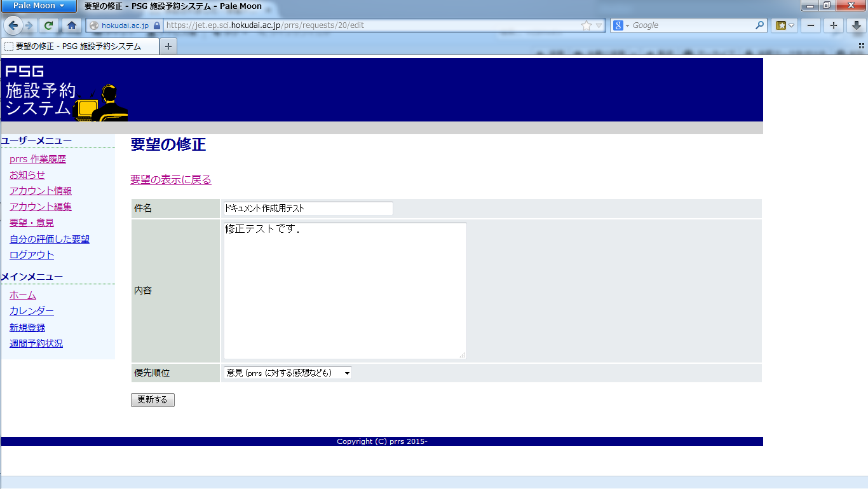The image size is (868, 491).
Task: Reload the page with the refresh icon
Action: tap(48, 25)
